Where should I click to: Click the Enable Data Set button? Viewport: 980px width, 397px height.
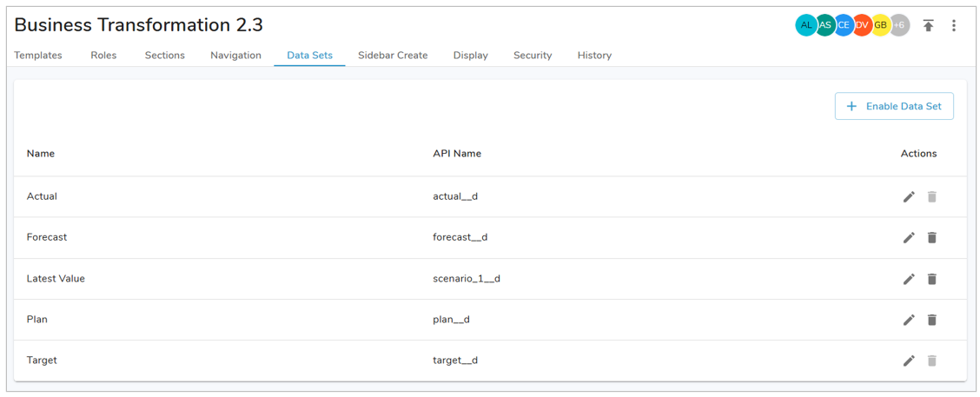[894, 106]
